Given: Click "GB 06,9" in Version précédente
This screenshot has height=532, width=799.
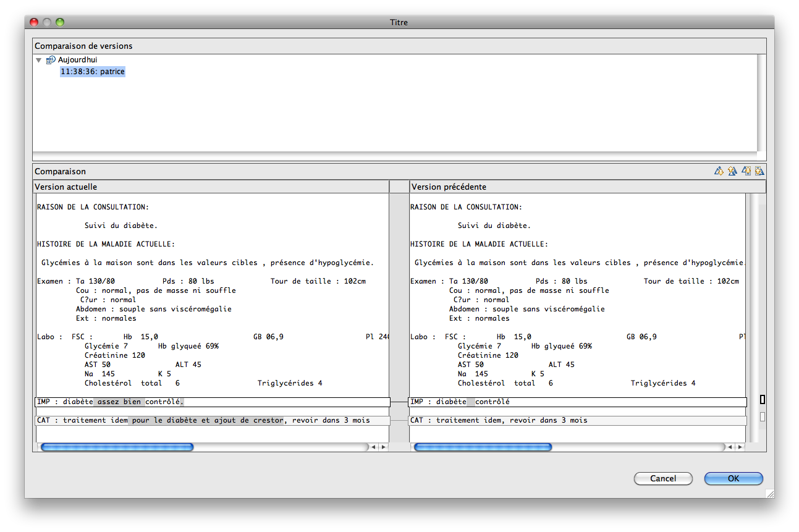Looking at the screenshot, I should click(641, 337).
